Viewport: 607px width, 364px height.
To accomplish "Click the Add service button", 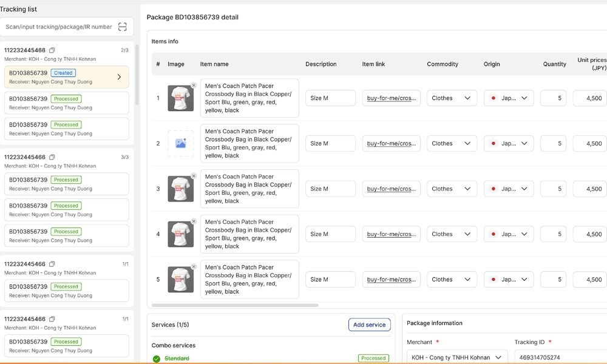I will [x=369, y=325].
